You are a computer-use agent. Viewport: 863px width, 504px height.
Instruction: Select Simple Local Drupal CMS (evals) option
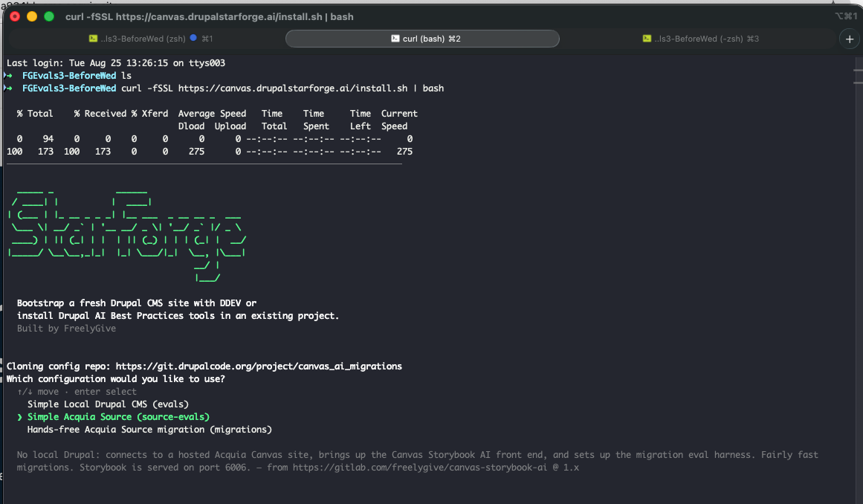108,404
